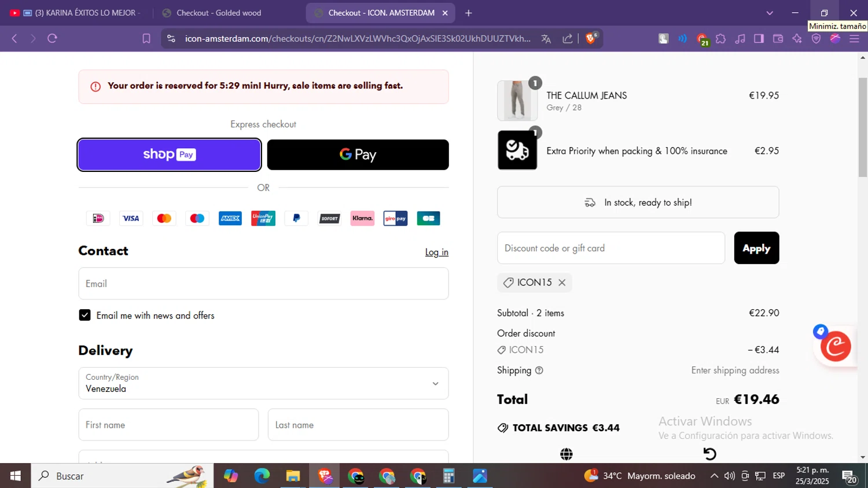Viewport: 868px width, 488px height.
Task: Remove the ICON15 discount code
Action: [562, 282]
